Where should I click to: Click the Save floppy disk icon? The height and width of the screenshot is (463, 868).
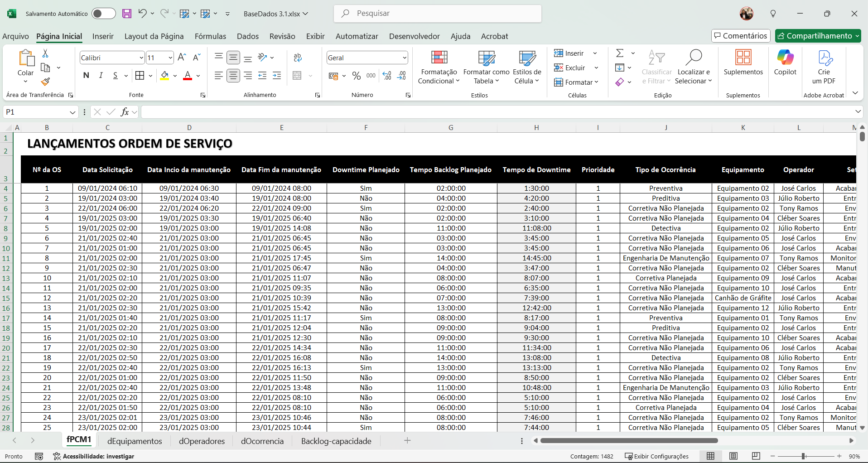pos(127,14)
